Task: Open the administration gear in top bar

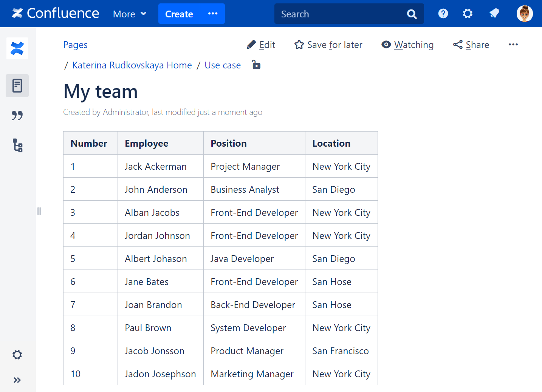Action: [x=468, y=14]
